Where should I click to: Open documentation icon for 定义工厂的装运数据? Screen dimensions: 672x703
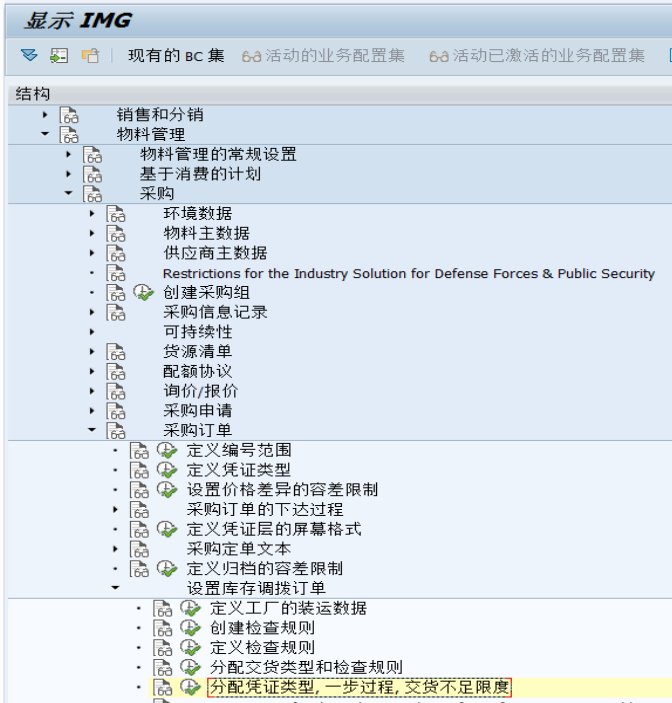click(162, 608)
